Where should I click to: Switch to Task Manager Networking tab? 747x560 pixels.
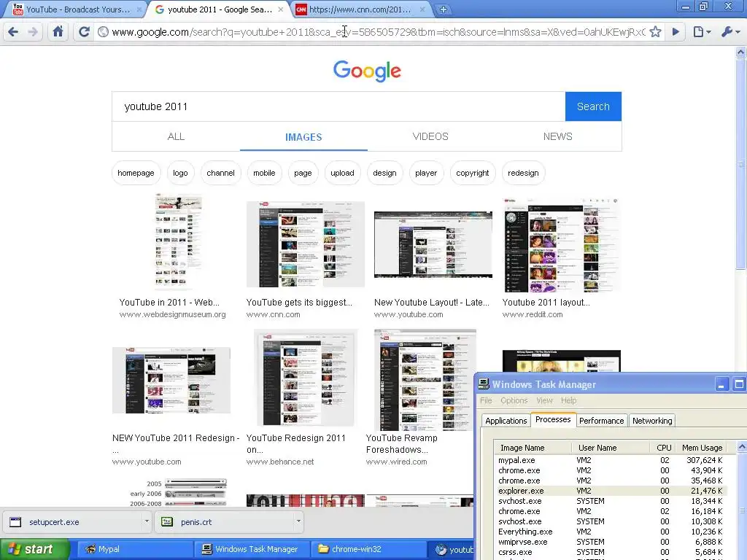(x=652, y=421)
